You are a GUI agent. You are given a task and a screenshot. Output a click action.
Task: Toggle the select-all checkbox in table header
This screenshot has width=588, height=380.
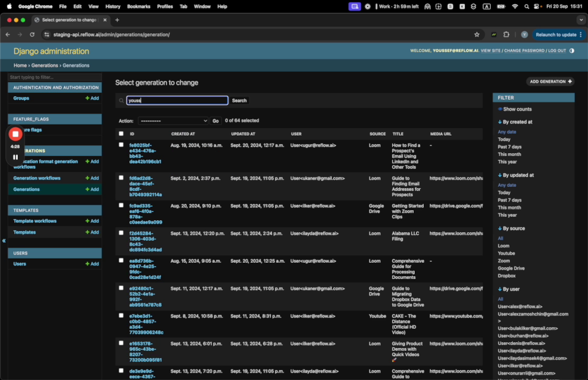point(121,134)
